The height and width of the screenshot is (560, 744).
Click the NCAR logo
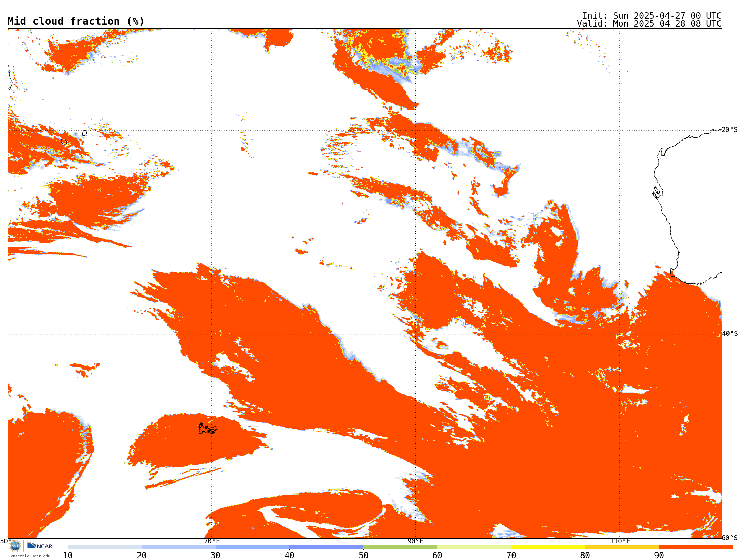pyautogui.click(x=40, y=546)
